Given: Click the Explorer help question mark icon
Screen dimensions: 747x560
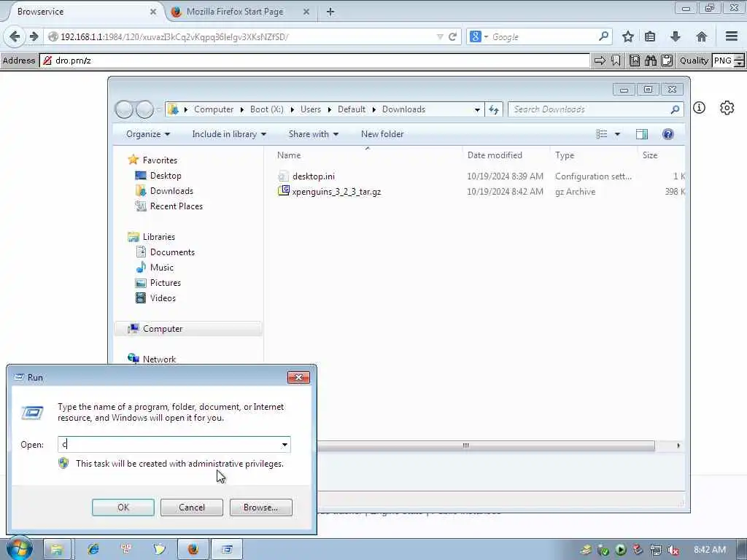Looking at the screenshot, I should click(668, 134).
